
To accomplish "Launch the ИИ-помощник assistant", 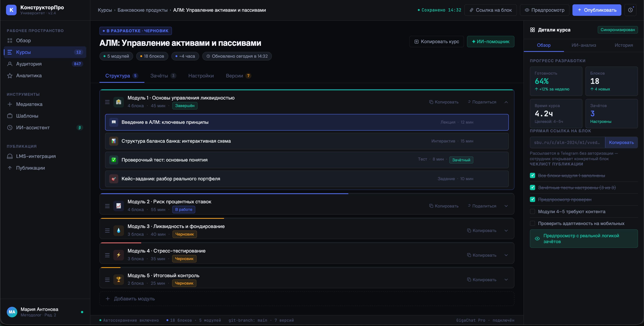I will pos(491,41).
